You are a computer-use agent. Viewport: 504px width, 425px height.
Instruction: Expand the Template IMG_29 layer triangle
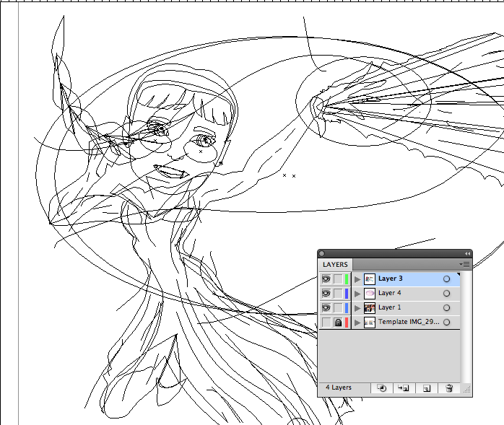click(x=357, y=323)
